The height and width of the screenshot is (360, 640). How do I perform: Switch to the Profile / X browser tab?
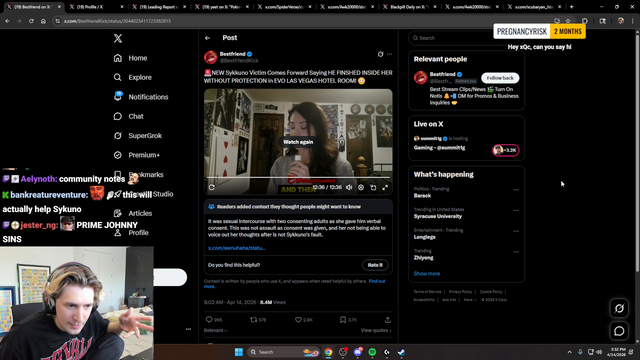click(96, 7)
